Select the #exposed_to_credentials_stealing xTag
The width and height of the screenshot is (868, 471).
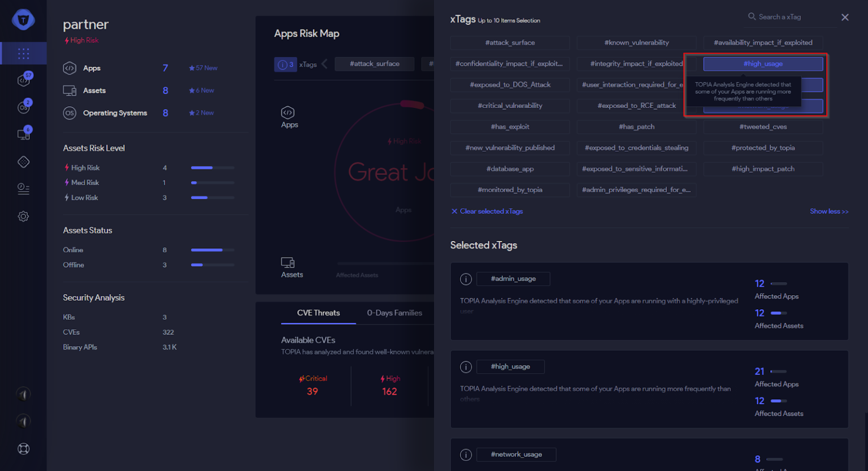636,148
